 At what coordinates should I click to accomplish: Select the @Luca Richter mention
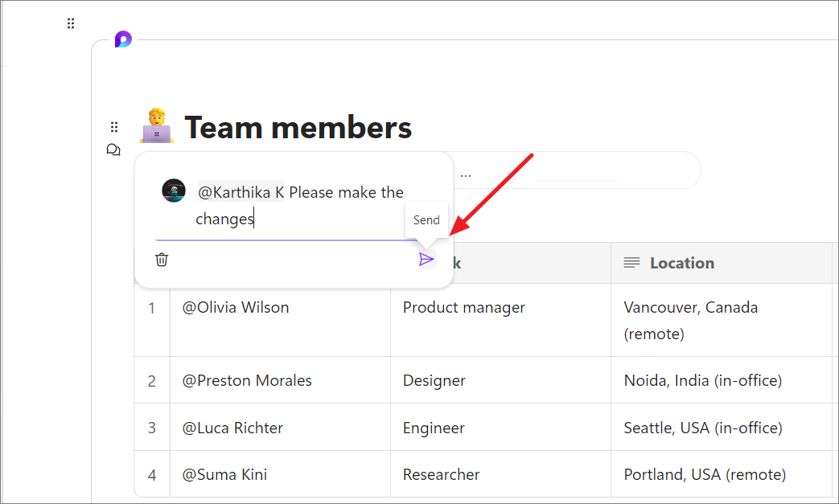[x=232, y=428]
